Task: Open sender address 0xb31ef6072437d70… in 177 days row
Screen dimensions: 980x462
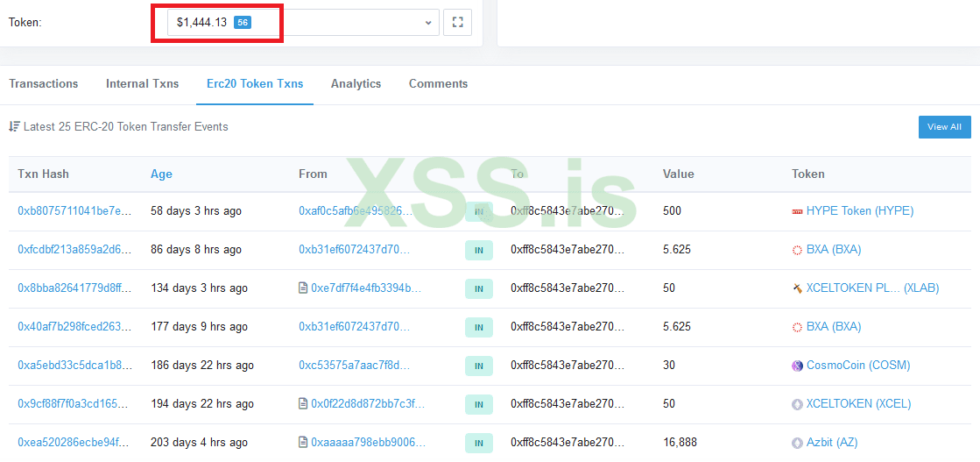Action: coord(355,327)
